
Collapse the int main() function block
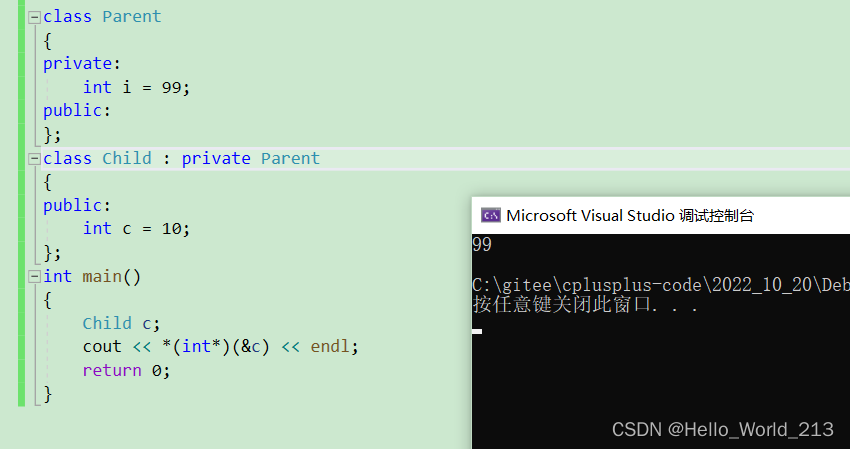pyautogui.click(x=34, y=277)
